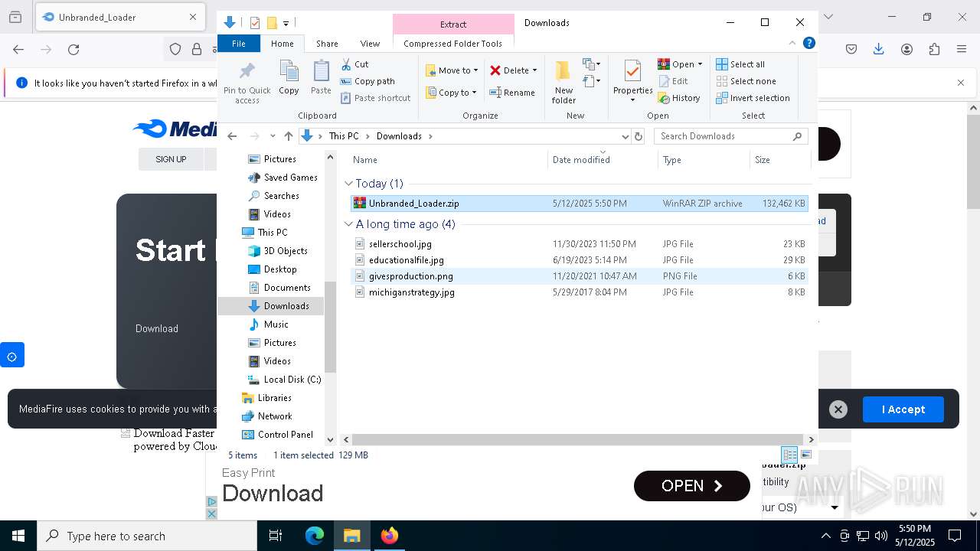Image resolution: width=980 pixels, height=551 pixels.
Task: Click Downloads in address breadcrumb
Action: click(399, 136)
